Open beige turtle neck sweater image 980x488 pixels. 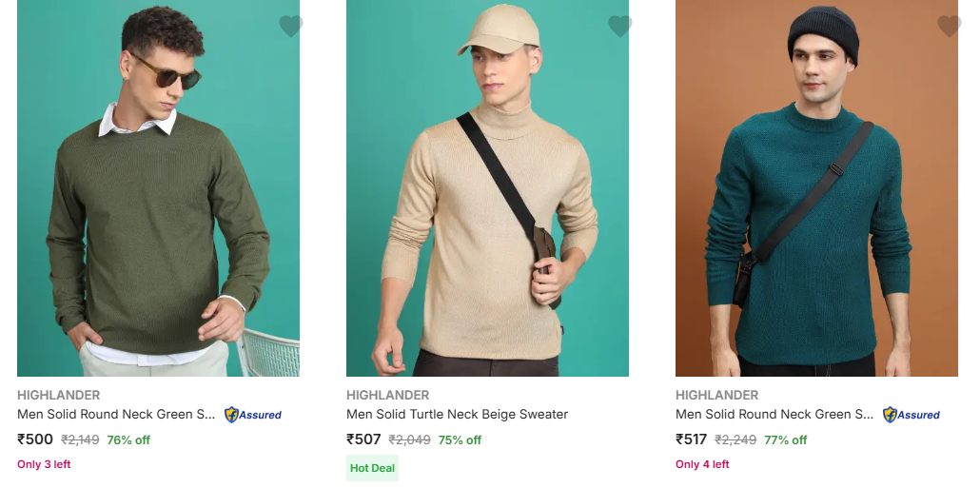(x=487, y=190)
